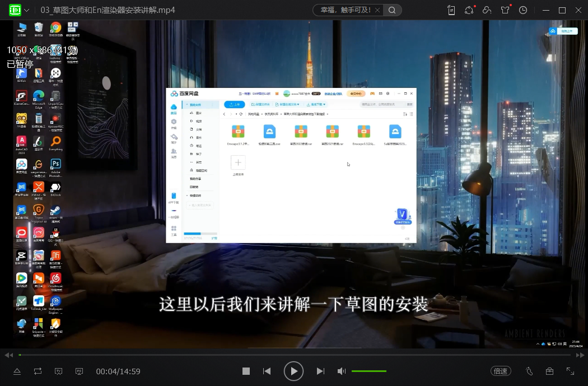Image resolution: width=588 pixels, height=386 pixels.
Task: Open Netdisk 工具 grid icon
Action: click(x=174, y=230)
